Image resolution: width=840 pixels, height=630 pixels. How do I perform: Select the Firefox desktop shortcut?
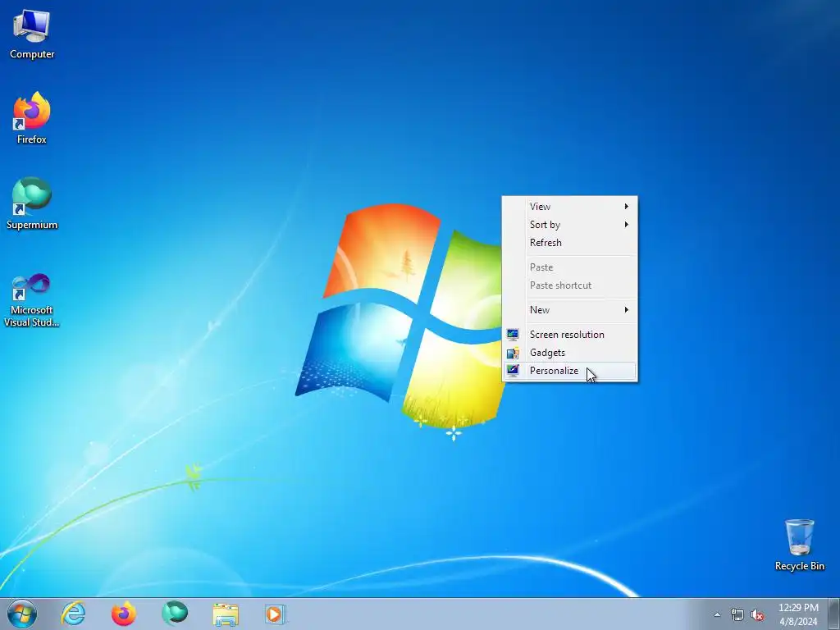(x=32, y=118)
